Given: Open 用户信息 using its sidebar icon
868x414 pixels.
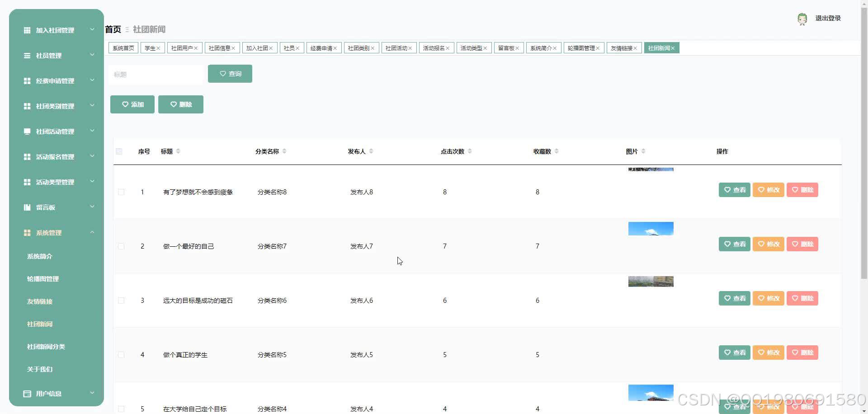Looking at the screenshot, I should (x=27, y=393).
